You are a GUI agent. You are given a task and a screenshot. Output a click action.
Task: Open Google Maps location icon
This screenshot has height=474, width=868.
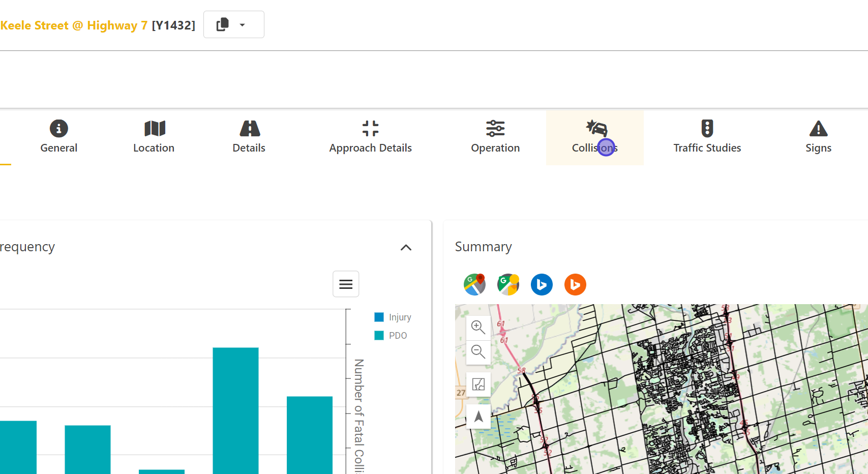coord(474,284)
